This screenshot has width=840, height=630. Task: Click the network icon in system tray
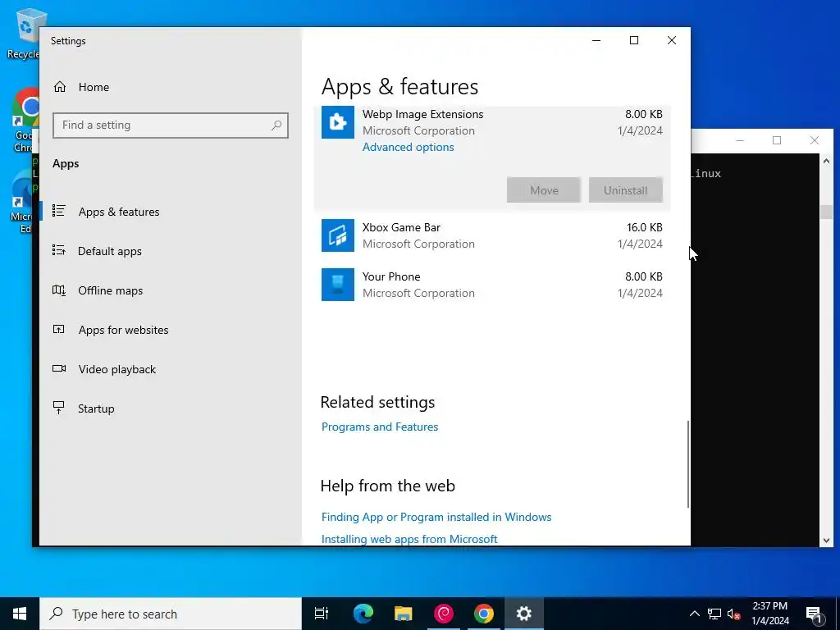(x=714, y=614)
